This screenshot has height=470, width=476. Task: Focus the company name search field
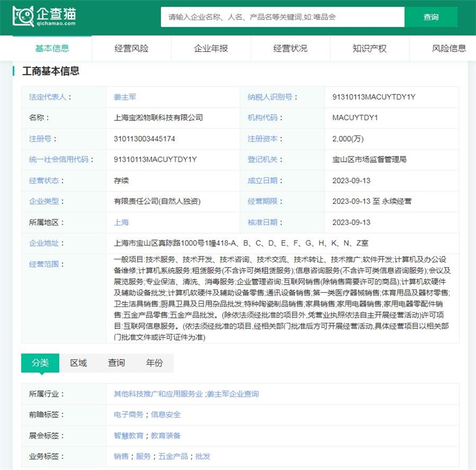point(282,17)
